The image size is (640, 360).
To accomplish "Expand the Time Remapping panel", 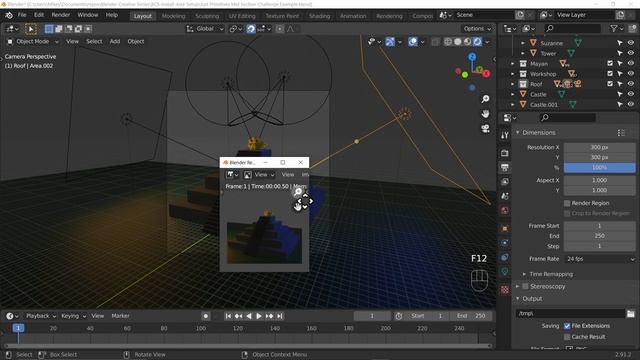I will [551, 274].
